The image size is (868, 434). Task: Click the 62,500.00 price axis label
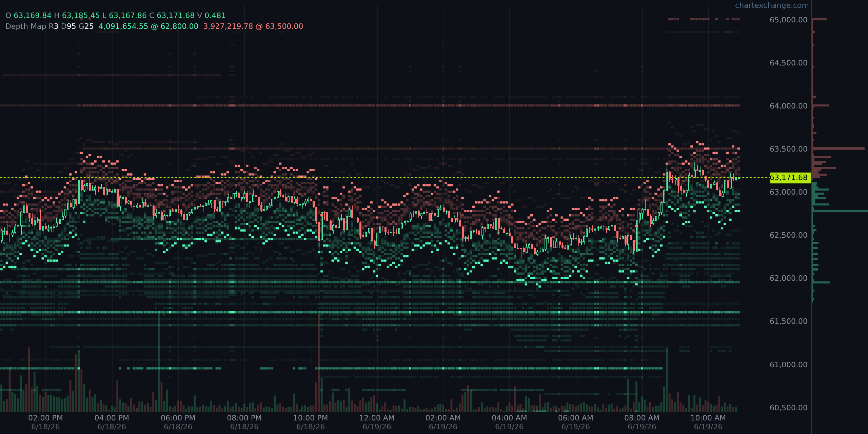[789, 235]
